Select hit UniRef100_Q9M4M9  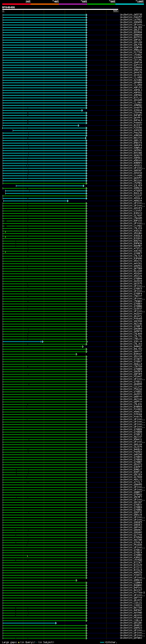tap(131, 22)
